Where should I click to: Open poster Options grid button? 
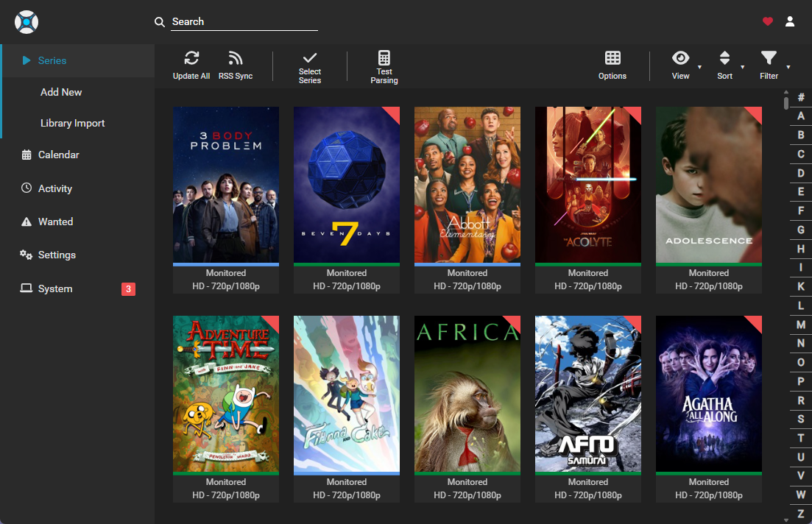612,65
